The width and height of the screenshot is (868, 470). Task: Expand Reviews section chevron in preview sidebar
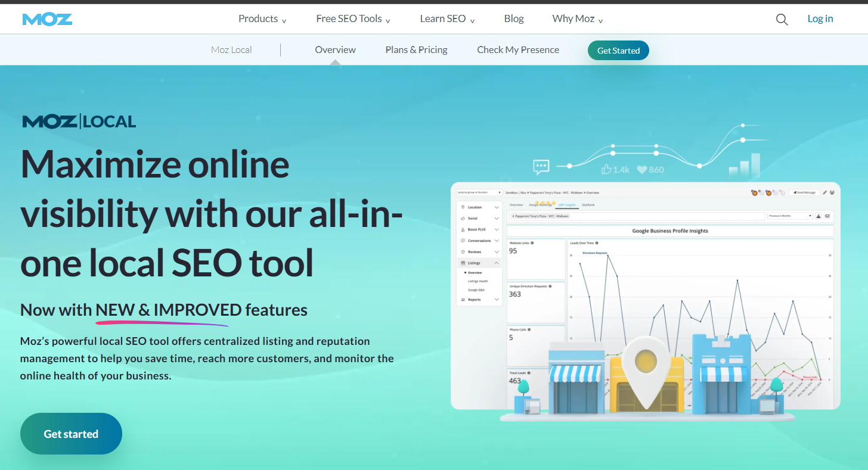[x=497, y=252]
